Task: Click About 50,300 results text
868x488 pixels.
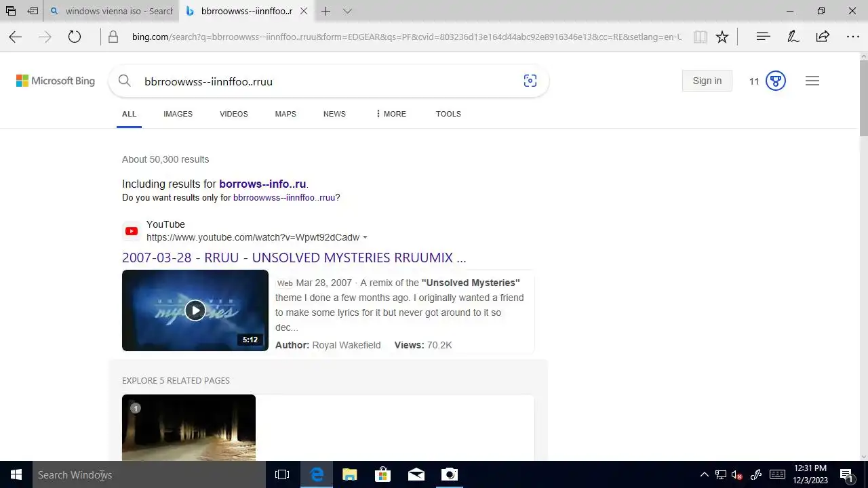Action: [165, 159]
